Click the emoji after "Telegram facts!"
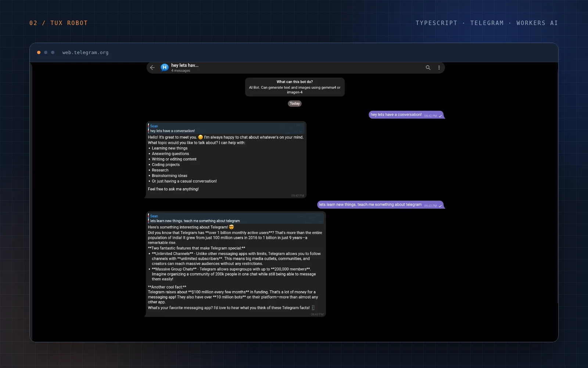588x368 pixels. [x=313, y=308]
